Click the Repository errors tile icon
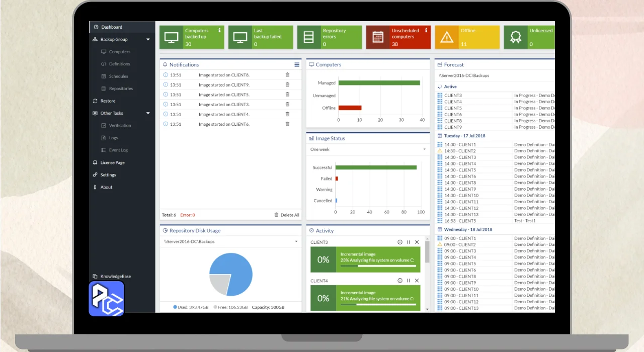 click(x=309, y=37)
